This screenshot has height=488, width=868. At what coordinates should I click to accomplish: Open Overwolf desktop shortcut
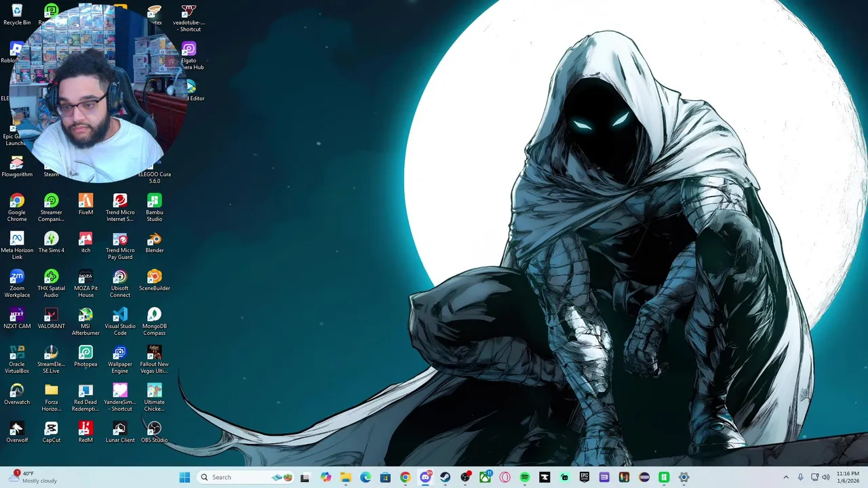pos(17,432)
